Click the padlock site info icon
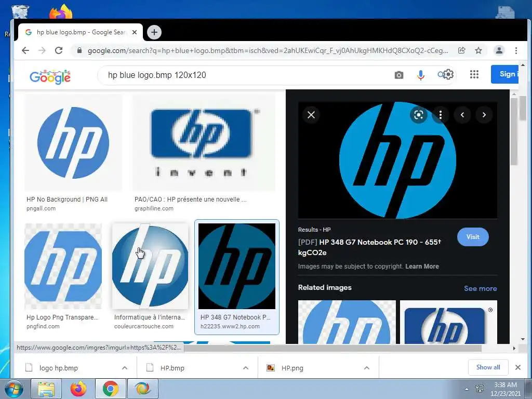 (x=79, y=50)
